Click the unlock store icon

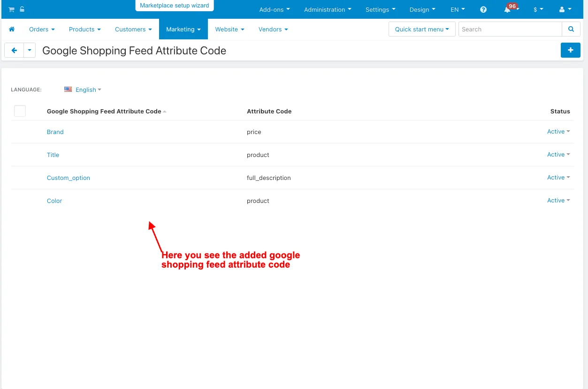coord(22,9)
